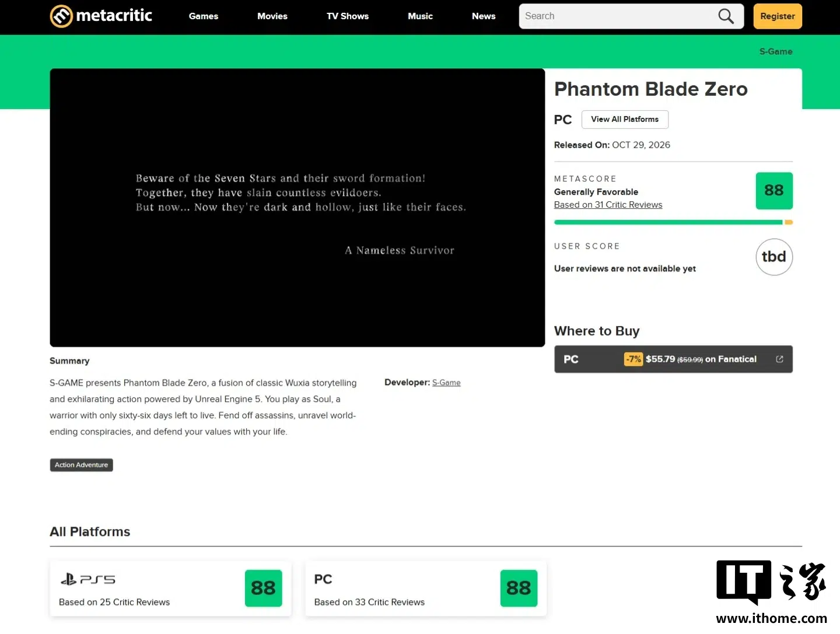Click the Phantom Blade Zero title
This screenshot has width=840, height=634.
point(650,89)
